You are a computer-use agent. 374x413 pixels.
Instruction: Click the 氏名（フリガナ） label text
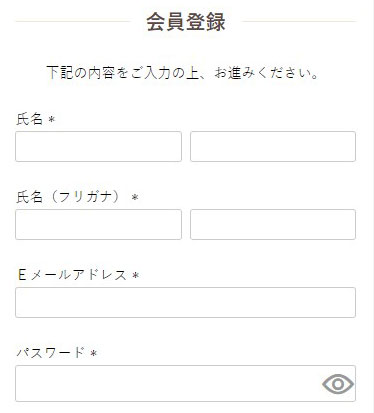point(68,197)
